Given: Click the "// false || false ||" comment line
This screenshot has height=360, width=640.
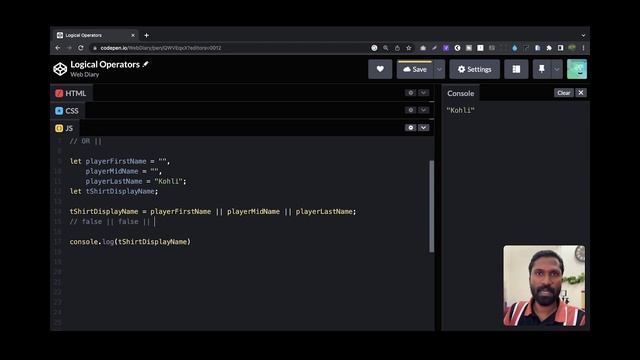Looking at the screenshot, I should point(110,222).
